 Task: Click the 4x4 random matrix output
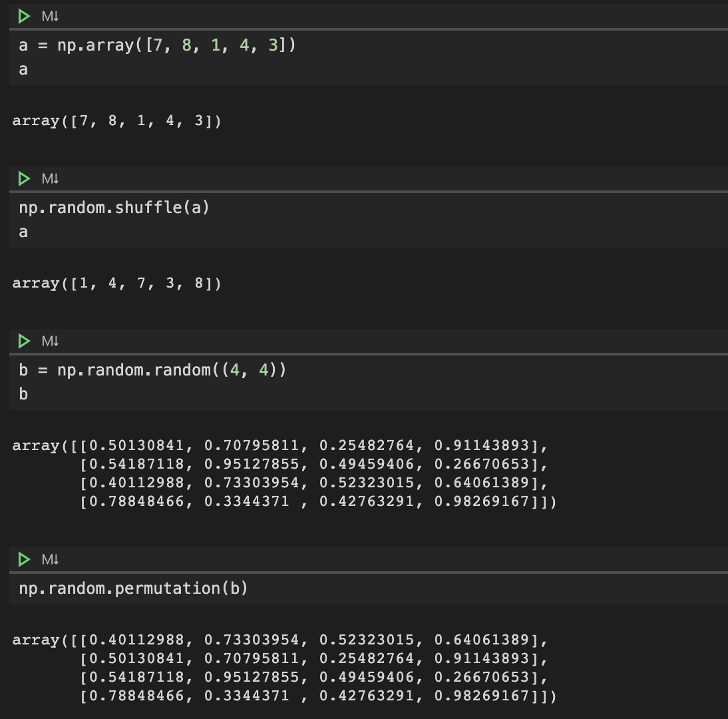point(286,473)
